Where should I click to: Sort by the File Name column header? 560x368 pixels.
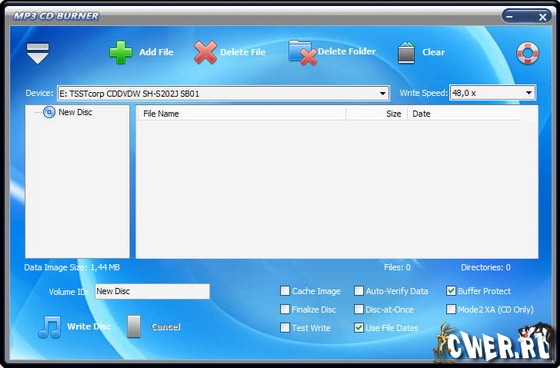click(x=242, y=114)
